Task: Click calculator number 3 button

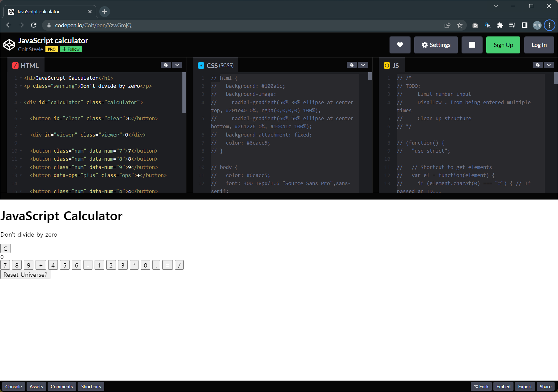Action: 123,265
